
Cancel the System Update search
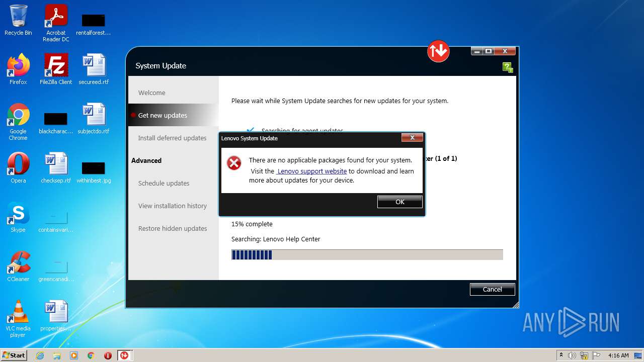point(492,289)
